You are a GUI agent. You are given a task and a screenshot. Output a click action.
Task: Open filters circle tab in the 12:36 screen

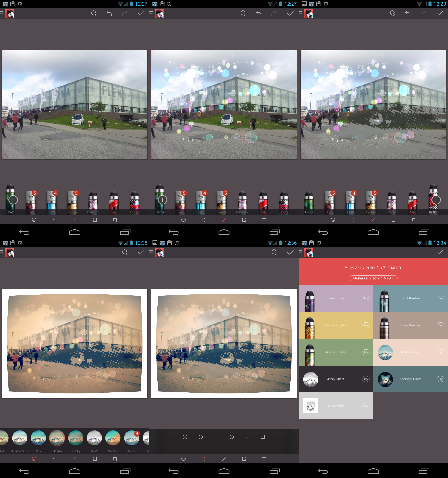pyautogui.click(x=183, y=459)
